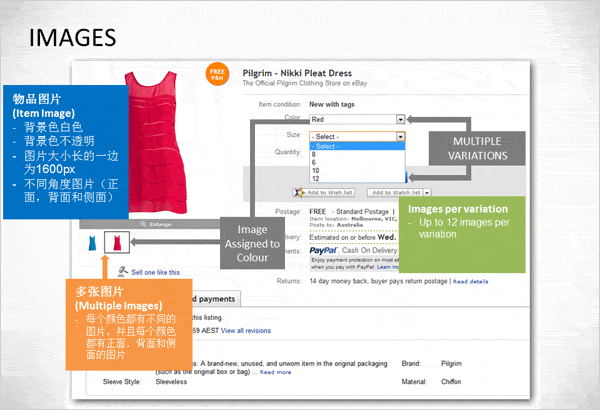
Task: Choose size 6 in the list
Action: tap(357, 163)
